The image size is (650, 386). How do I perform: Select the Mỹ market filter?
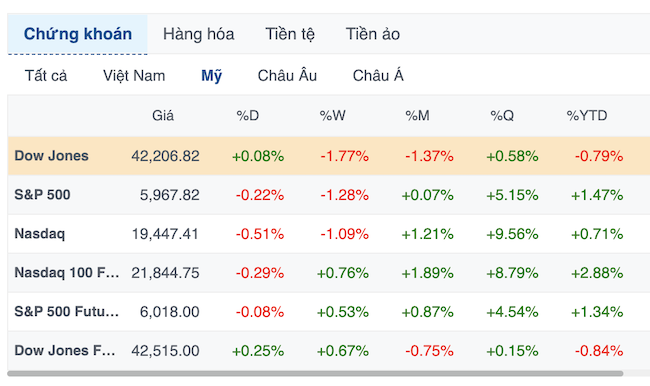(211, 76)
